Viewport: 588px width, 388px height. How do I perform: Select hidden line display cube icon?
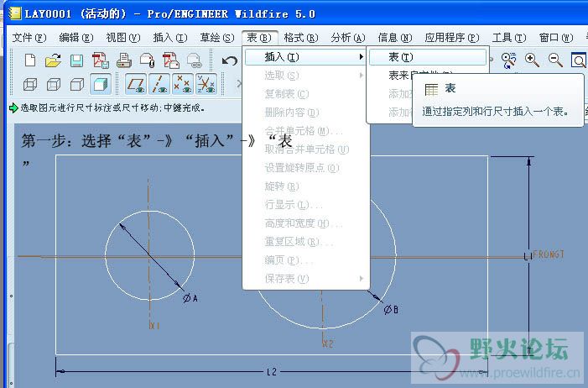(53, 84)
